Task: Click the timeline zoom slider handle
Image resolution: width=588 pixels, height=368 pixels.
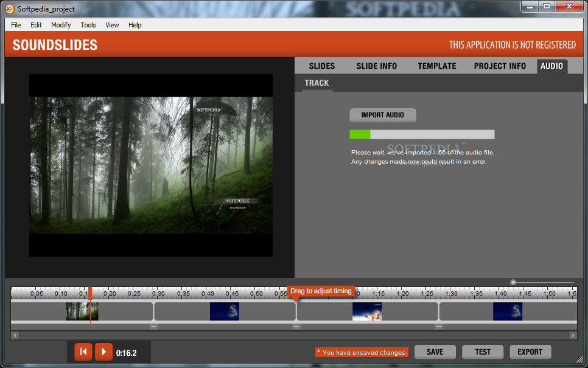Action: pos(513,282)
